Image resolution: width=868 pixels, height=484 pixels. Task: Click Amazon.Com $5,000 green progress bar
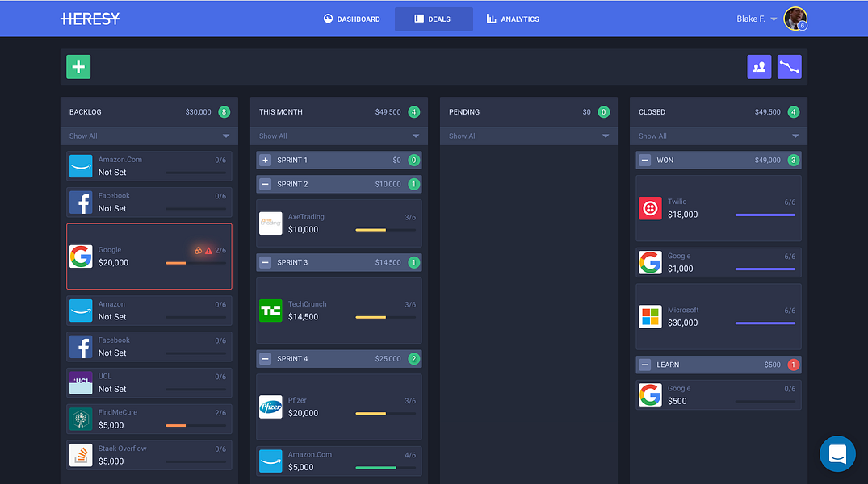386,468
